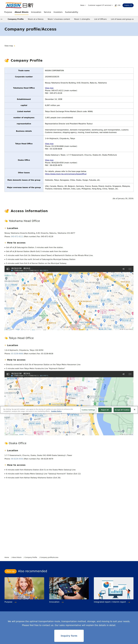Click Osaka phone number 06-6228-4550 link

17,459
